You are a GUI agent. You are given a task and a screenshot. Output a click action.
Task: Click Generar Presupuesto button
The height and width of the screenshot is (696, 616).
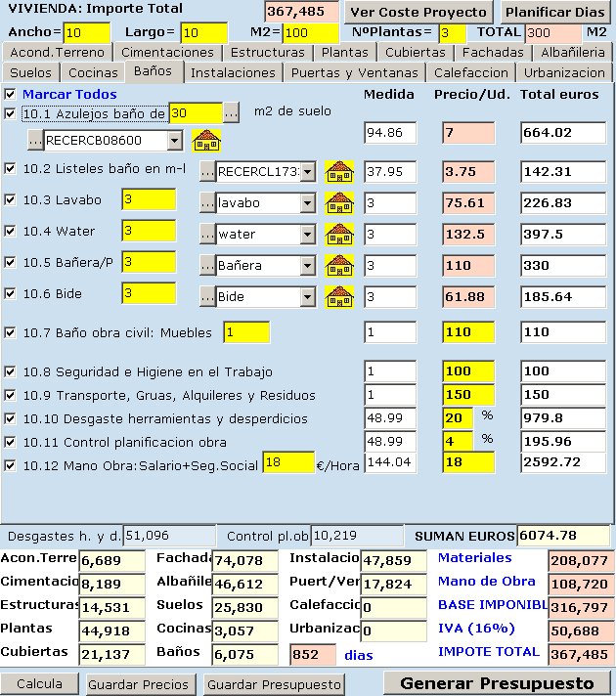point(497,683)
